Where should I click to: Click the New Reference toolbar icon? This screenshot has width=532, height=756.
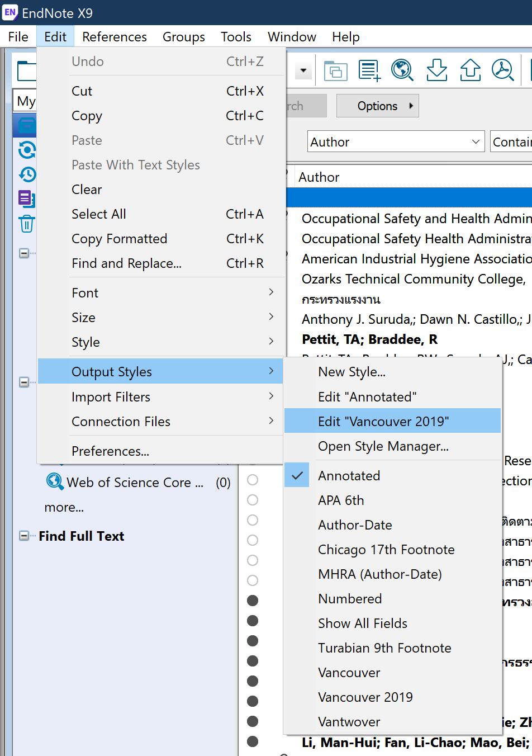click(369, 70)
